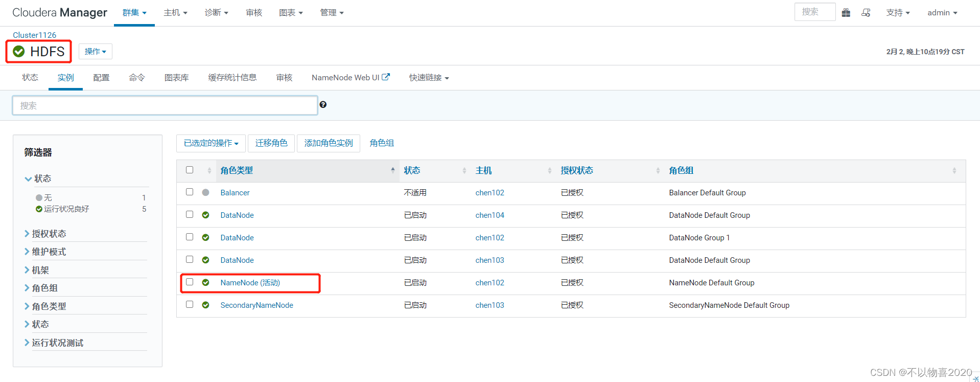This screenshot has height=382, width=980.
Task: Open the parcels gift box icon
Action: 846,13
